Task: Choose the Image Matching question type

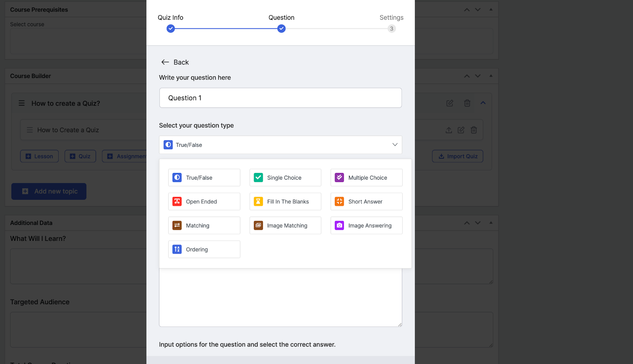Action: click(285, 226)
